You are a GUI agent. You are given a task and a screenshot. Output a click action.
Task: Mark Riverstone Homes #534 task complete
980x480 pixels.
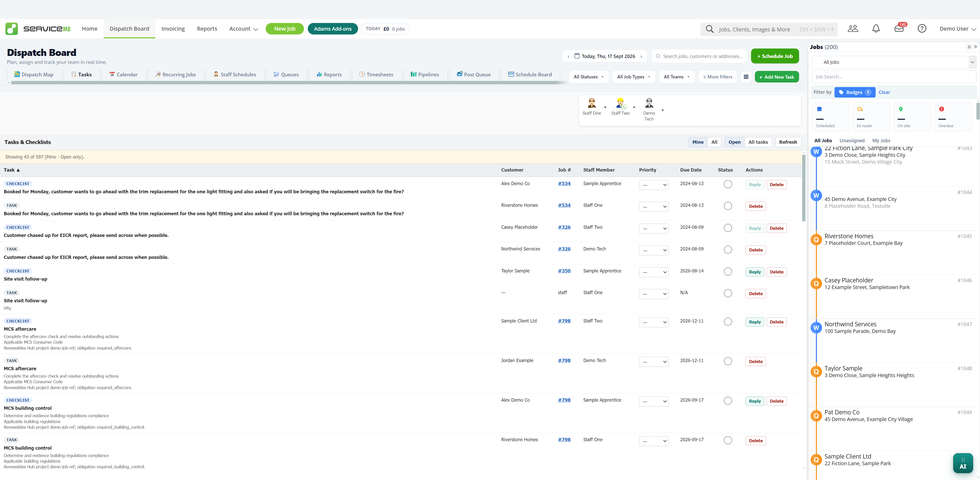[x=728, y=206]
